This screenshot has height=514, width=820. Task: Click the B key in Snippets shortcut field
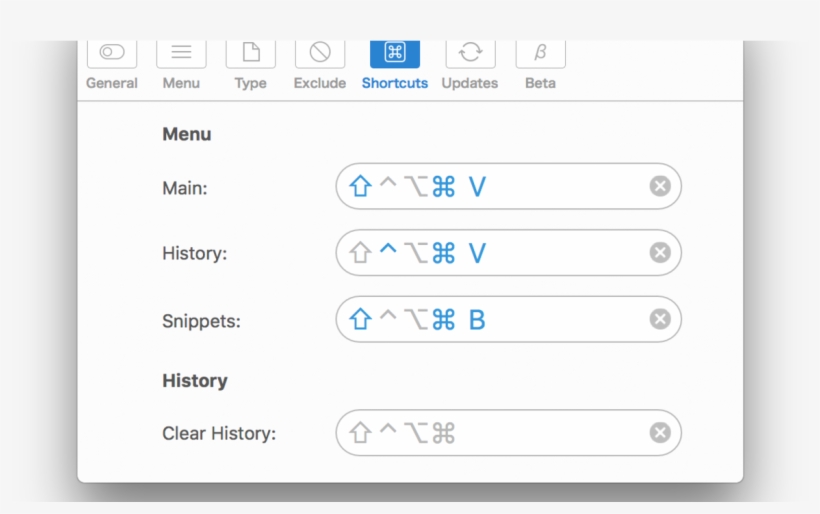pos(477,320)
